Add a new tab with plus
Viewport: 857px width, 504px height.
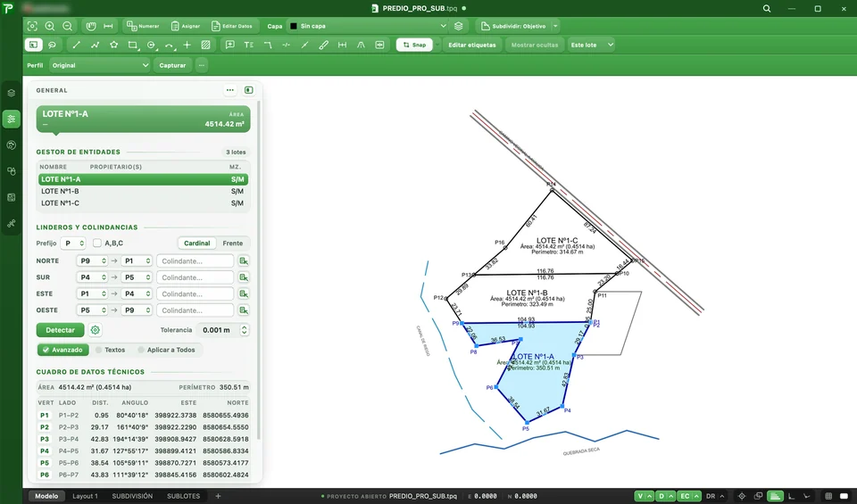coord(218,496)
